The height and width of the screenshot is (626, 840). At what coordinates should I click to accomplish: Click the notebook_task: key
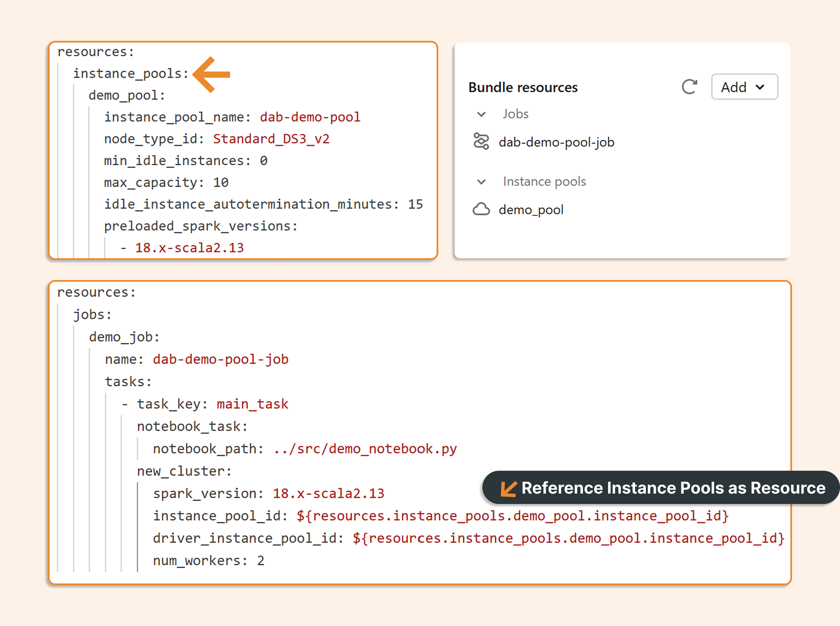[x=192, y=426]
